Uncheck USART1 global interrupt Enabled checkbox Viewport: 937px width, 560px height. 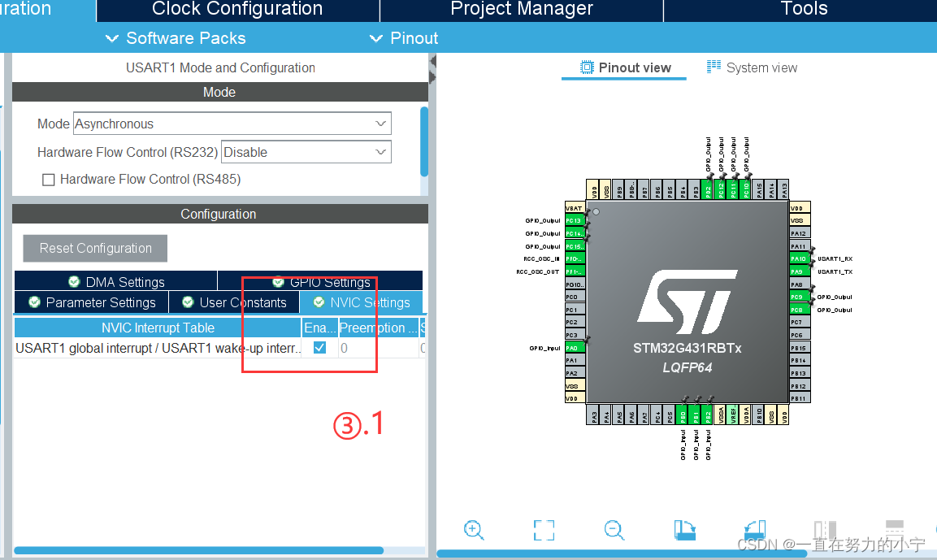[319, 348]
